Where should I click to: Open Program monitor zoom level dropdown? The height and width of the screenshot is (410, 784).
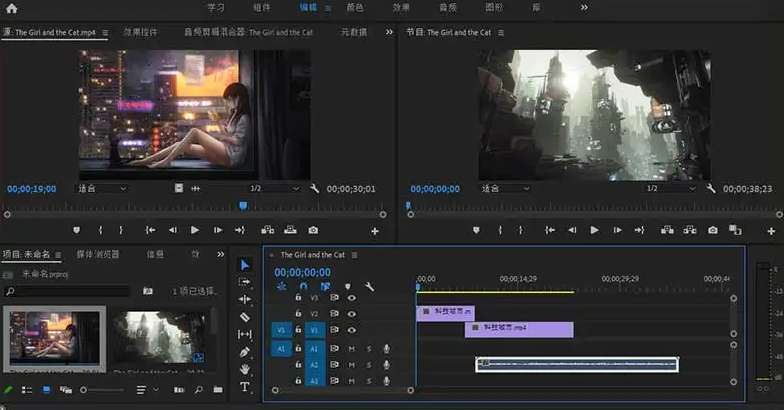point(505,188)
